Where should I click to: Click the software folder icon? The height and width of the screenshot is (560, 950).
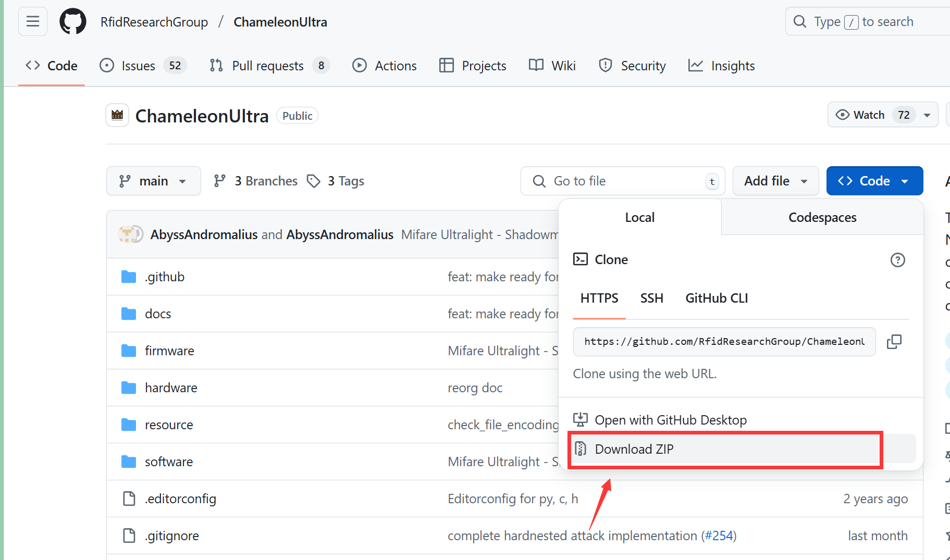129,462
